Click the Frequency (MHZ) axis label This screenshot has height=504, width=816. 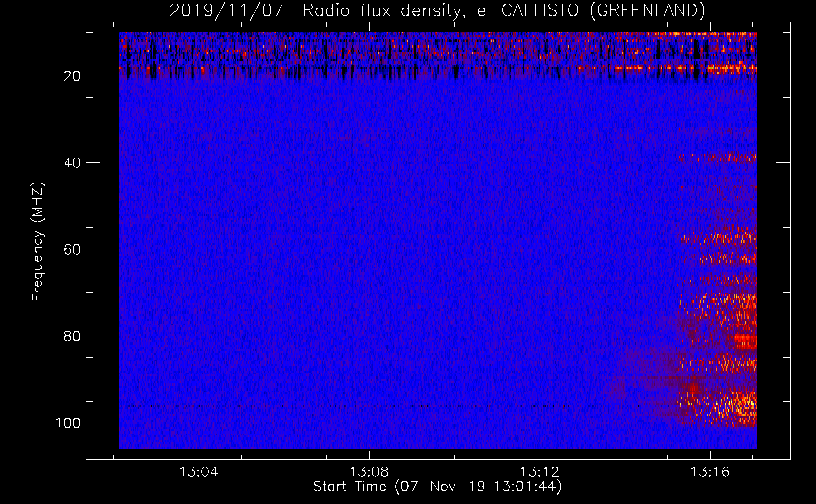coord(38,242)
